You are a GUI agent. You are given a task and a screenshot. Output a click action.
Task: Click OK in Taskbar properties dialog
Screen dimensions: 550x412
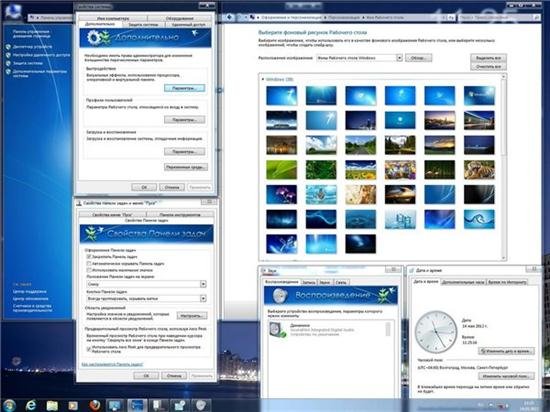click(x=146, y=376)
